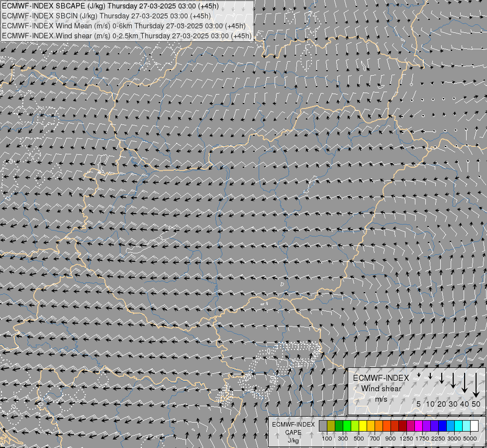Click the 30 m/s wind shear arrow
This screenshot has height=448, width=487.
coord(453,380)
